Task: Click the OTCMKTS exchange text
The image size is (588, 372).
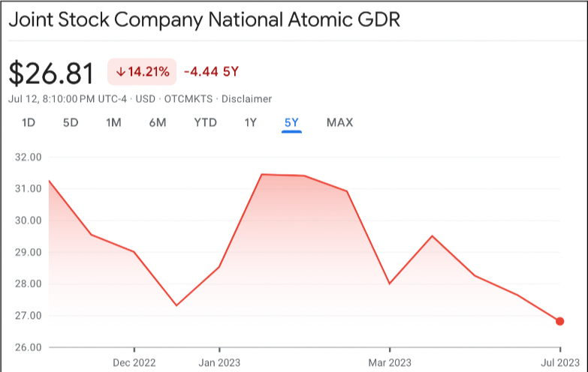Action: [x=188, y=99]
